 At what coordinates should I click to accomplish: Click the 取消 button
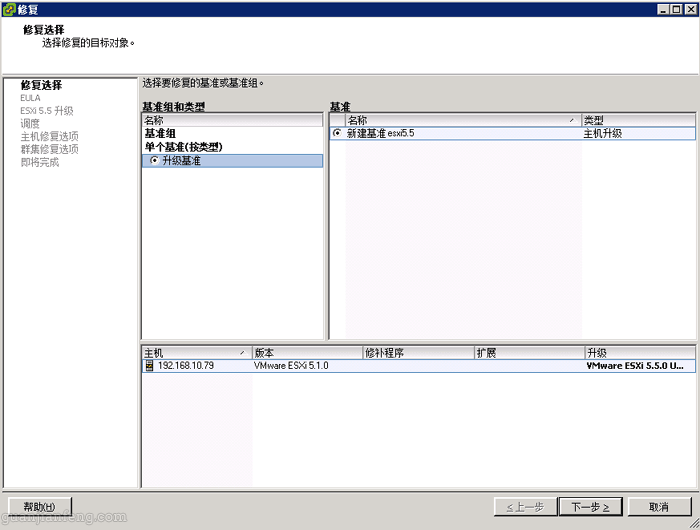(x=659, y=507)
